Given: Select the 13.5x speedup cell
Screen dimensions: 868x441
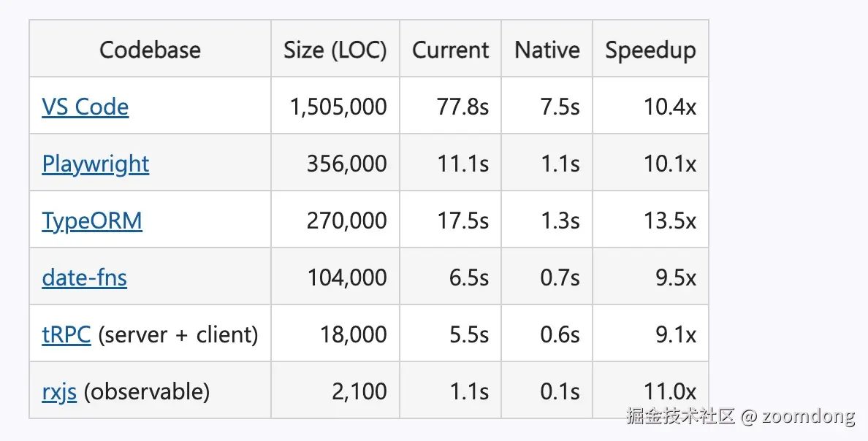Looking at the screenshot, I should pos(670,220).
